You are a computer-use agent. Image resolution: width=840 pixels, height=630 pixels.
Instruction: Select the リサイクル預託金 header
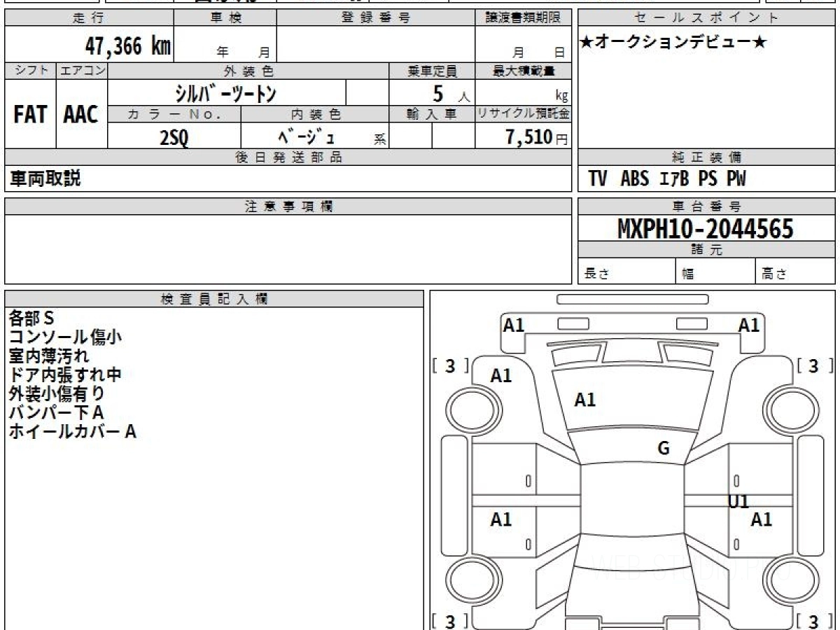(523, 114)
